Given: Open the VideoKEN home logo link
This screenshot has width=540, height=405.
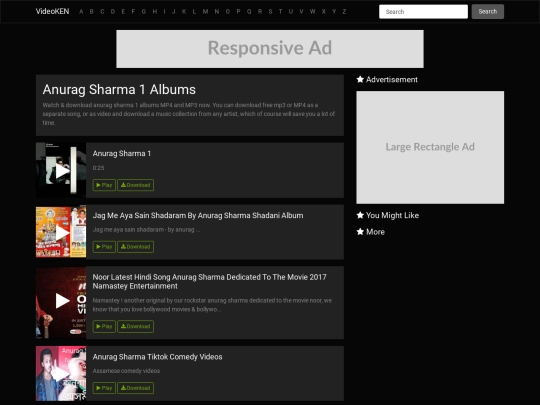Looking at the screenshot, I should tap(52, 11).
